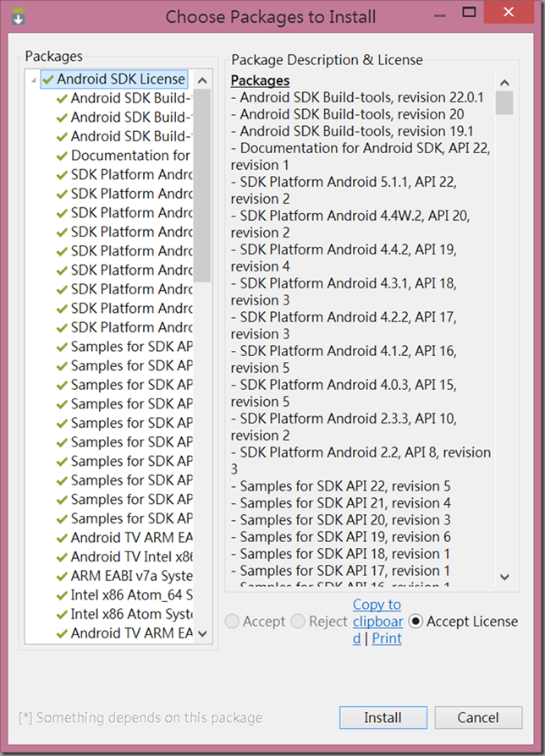Click the description panel scrollbar thumb
545x756 pixels.
(504, 103)
